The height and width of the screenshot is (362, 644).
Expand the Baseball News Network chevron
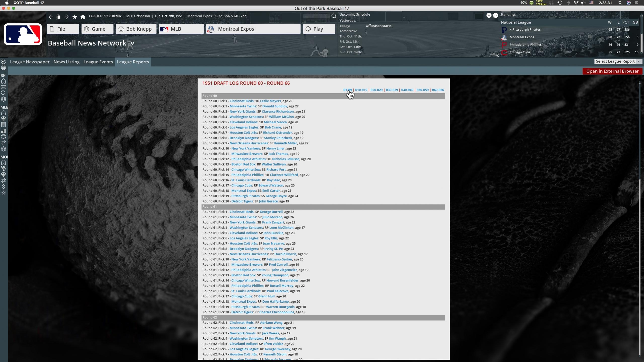point(132,43)
